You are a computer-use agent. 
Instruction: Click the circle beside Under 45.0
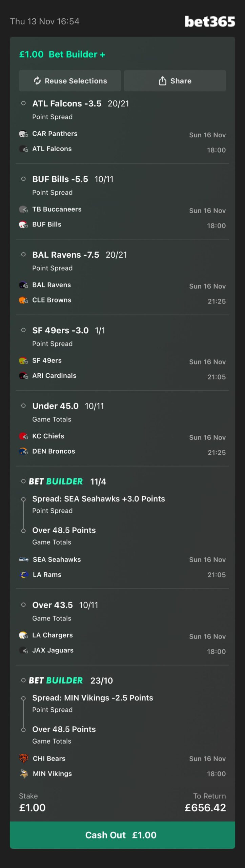click(23, 406)
